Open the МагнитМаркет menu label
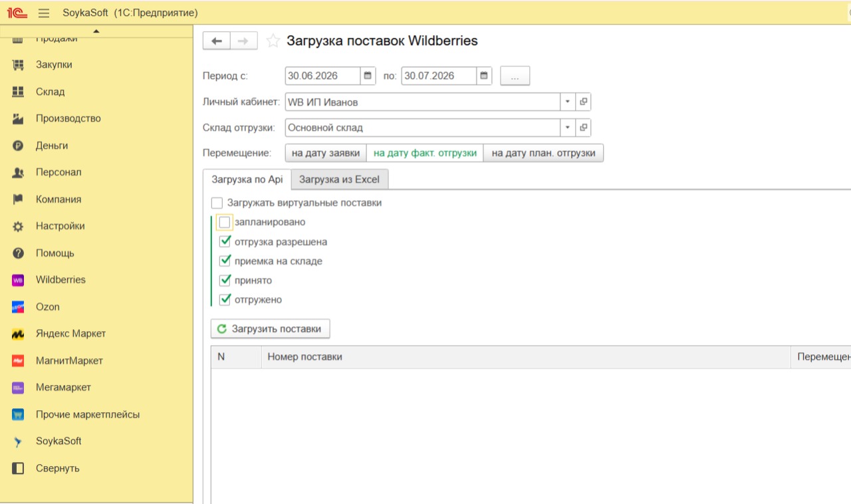 point(69,361)
